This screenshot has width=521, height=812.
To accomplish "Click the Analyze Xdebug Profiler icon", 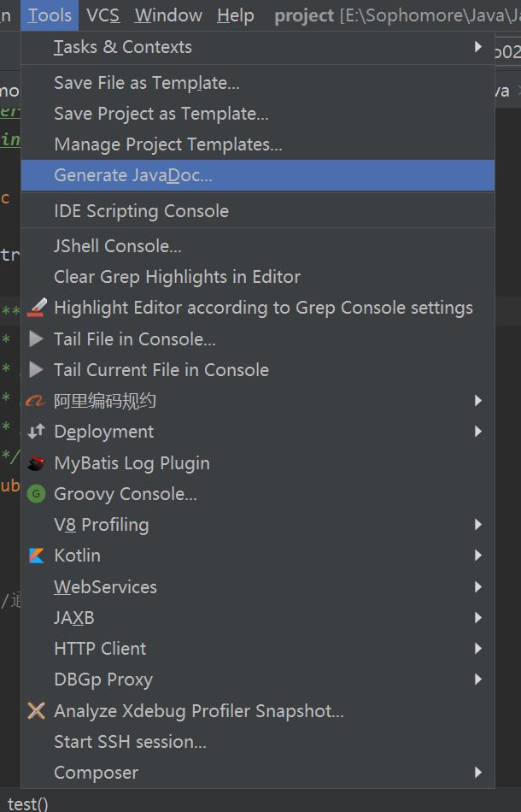I will [x=36, y=710].
